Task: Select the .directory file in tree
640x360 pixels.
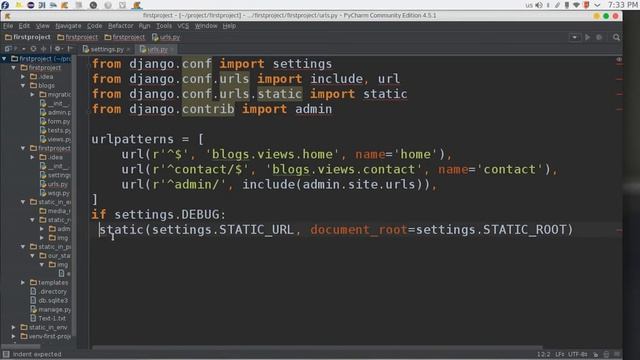Action: [x=48, y=291]
